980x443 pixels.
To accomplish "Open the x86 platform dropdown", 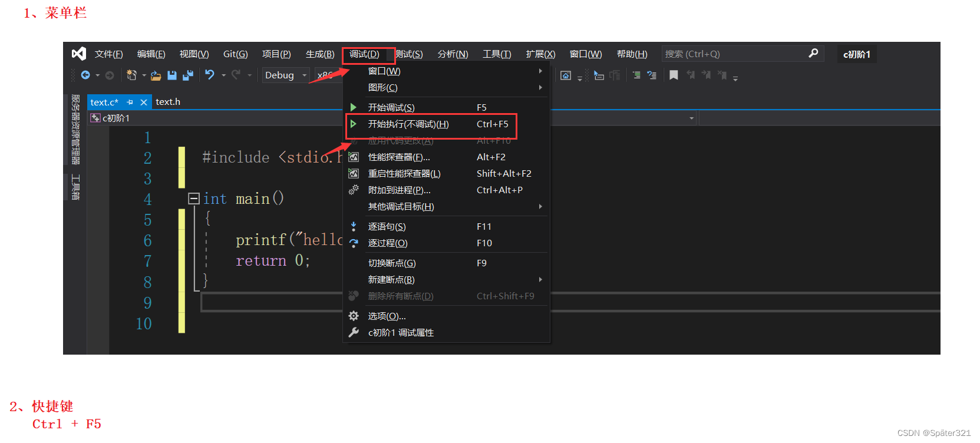I will (x=328, y=75).
